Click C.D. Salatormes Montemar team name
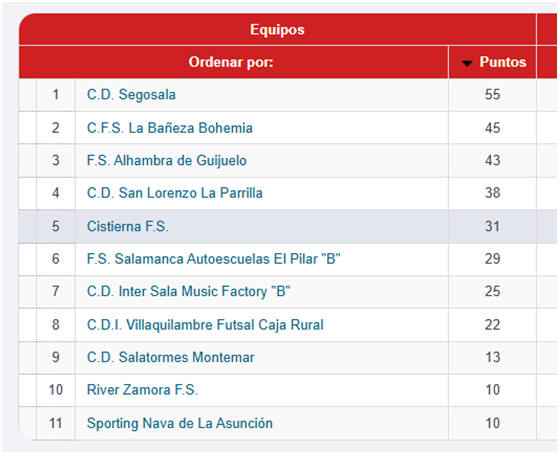 click(171, 357)
